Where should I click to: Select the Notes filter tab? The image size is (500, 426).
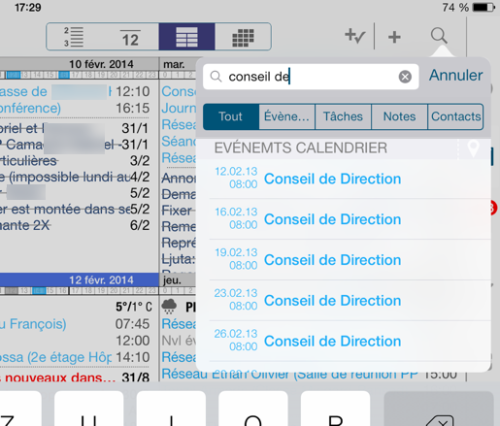(399, 117)
